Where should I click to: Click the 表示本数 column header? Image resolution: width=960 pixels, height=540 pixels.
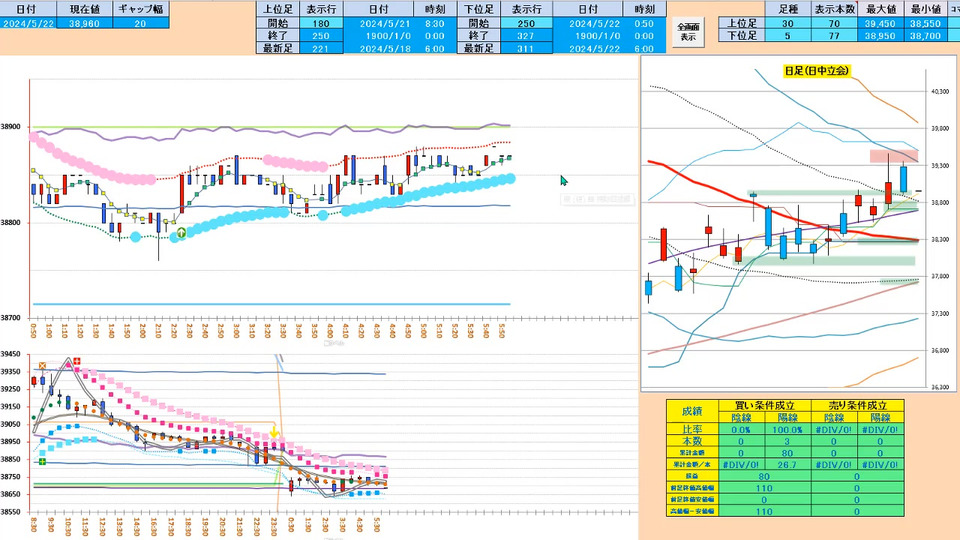pyautogui.click(x=834, y=9)
